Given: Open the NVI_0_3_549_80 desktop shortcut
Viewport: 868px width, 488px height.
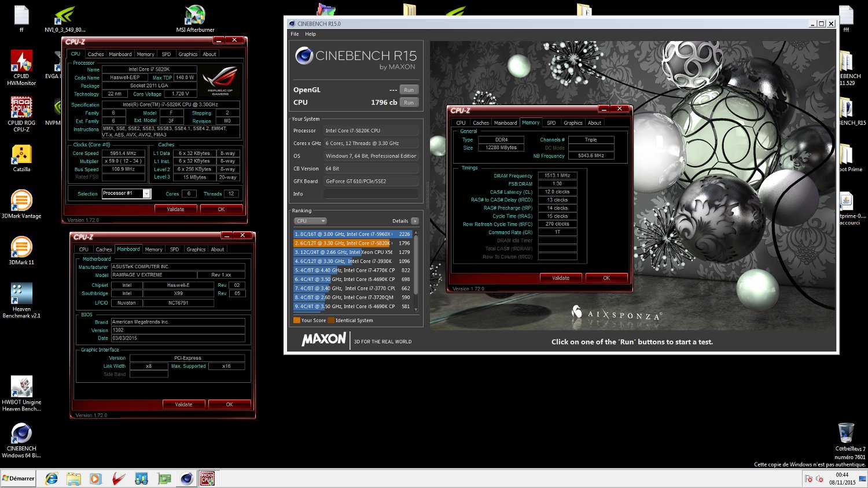Looking at the screenshot, I should point(65,18).
